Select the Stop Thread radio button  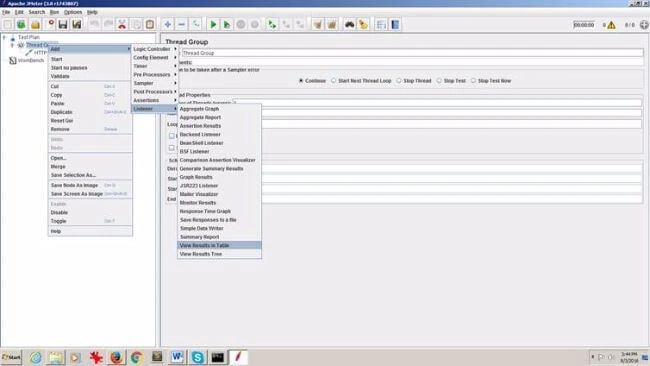coord(399,81)
